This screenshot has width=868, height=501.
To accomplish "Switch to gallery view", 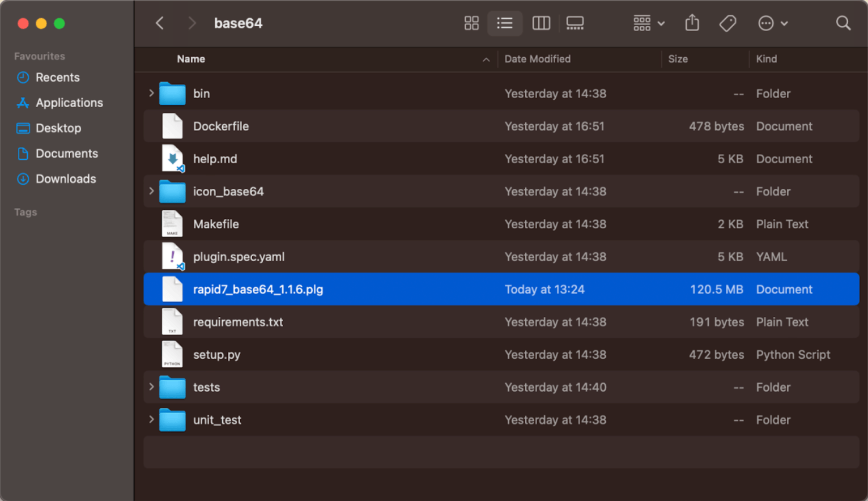I will coord(575,23).
